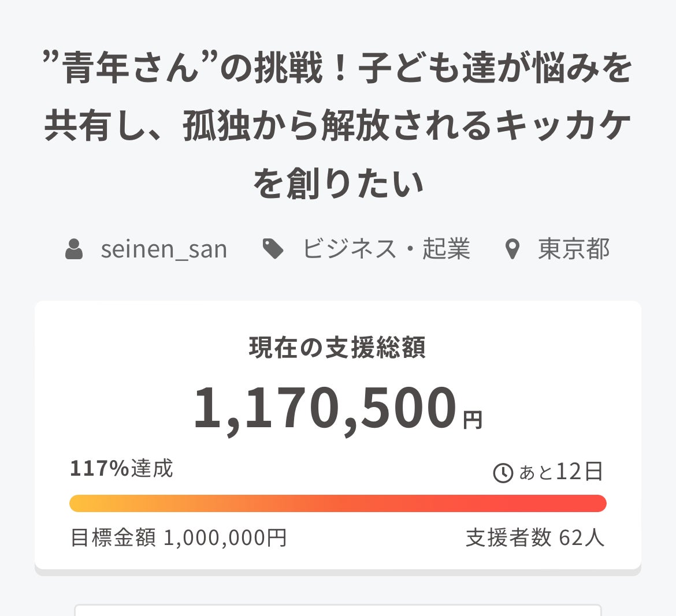Click the user profile icon beside seinen_san

(74, 249)
